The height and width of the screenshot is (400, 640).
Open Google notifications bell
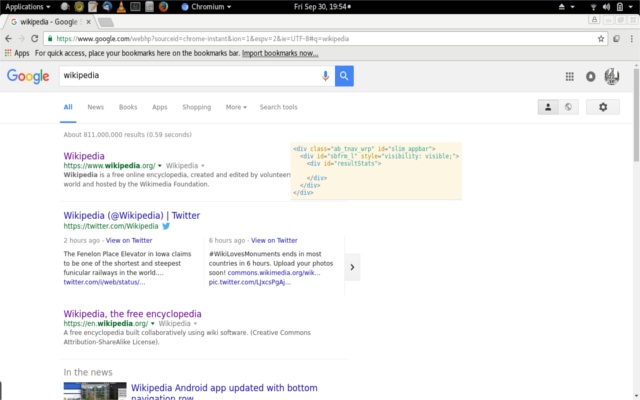(591, 76)
